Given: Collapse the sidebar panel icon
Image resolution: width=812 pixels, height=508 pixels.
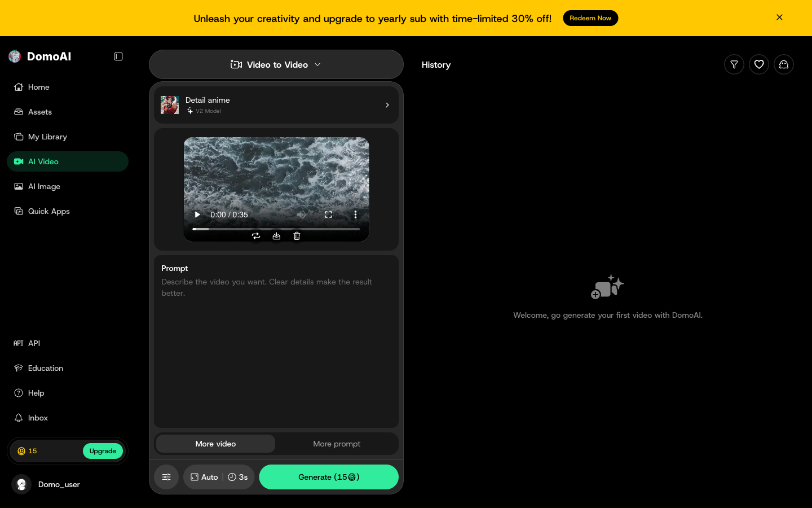Looking at the screenshot, I should click(118, 56).
